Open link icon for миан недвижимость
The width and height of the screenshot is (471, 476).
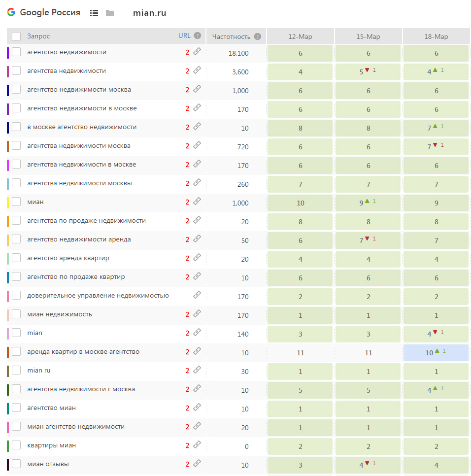pos(197,313)
